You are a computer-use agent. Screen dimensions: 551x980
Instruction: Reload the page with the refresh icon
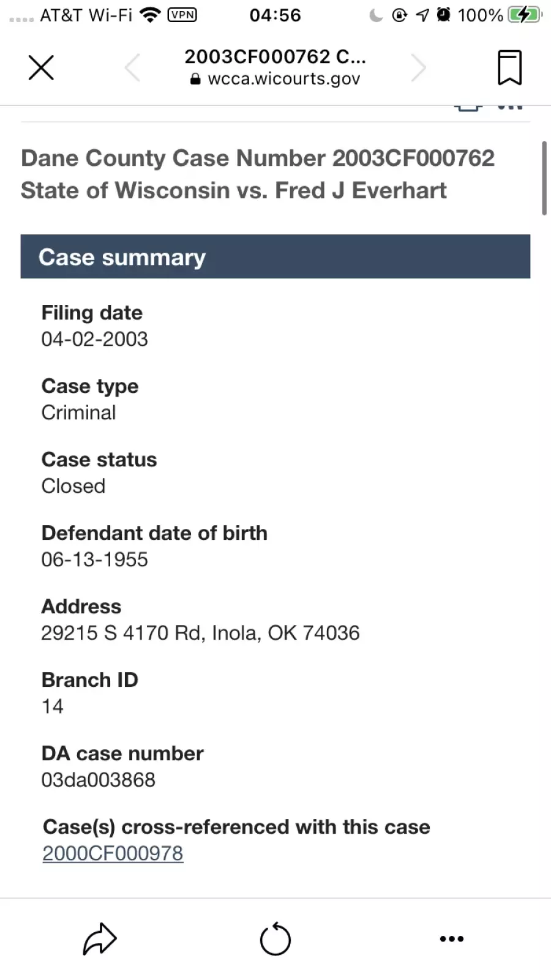click(x=275, y=938)
